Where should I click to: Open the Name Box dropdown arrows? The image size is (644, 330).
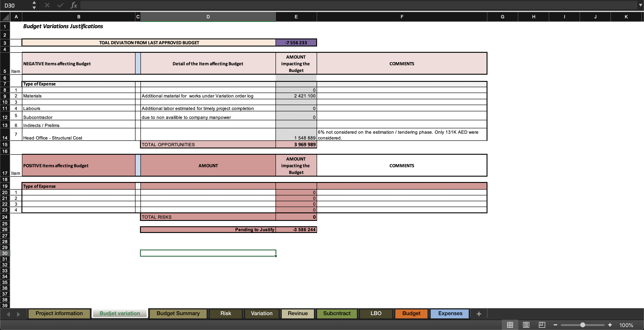pyautogui.click(x=34, y=5)
